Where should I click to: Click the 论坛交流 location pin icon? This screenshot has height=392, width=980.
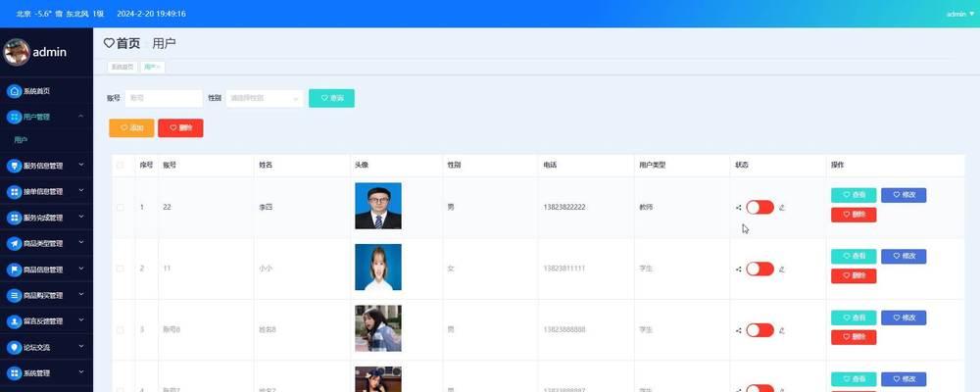pyautogui.click(x=15, y=347)
